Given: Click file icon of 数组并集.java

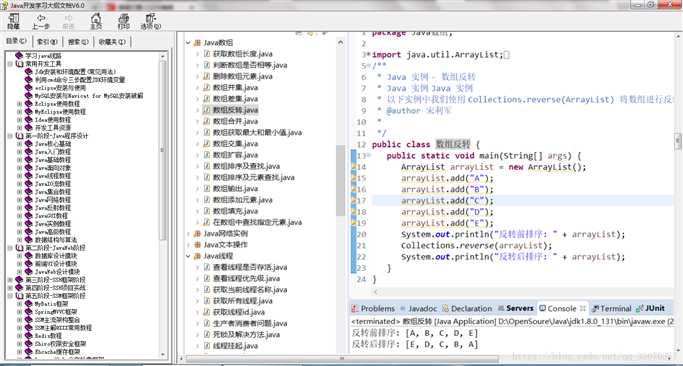Looking at the screenshot, I should [207, 88].
